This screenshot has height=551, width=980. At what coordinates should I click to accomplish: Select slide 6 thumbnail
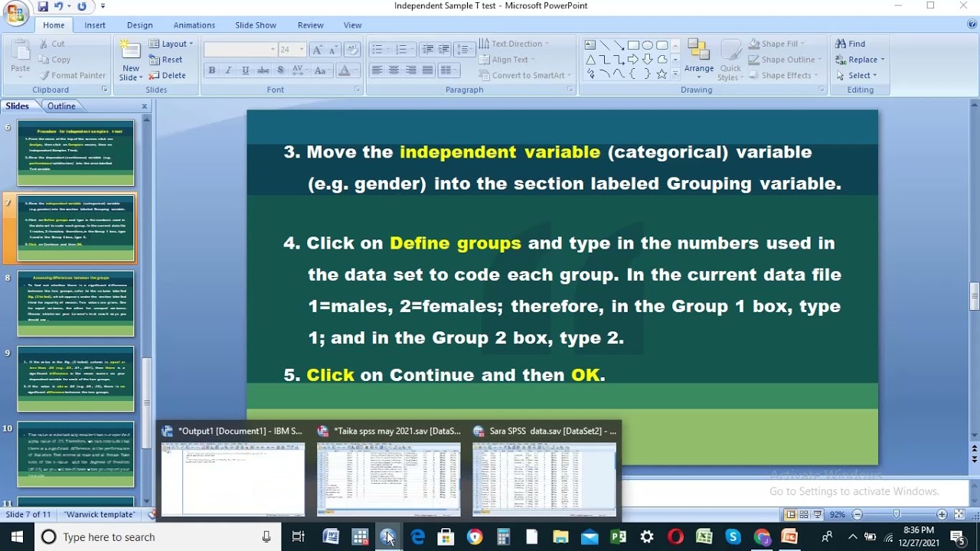[76, 153]
